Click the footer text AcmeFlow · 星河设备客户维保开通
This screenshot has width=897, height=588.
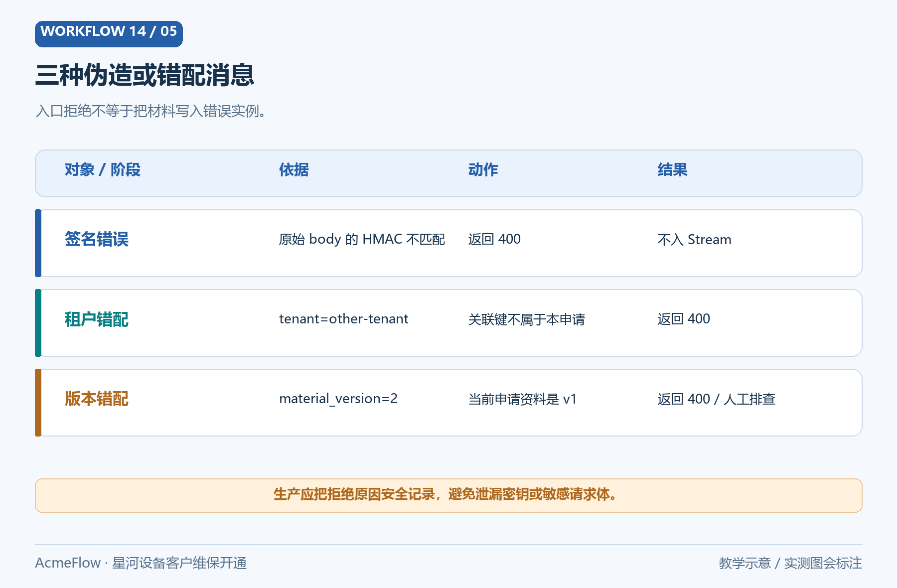coord(141,563)
